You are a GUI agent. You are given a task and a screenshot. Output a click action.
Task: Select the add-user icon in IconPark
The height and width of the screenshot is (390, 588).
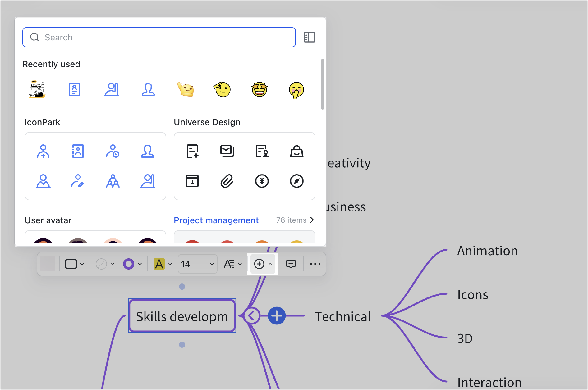coord(44,152)
